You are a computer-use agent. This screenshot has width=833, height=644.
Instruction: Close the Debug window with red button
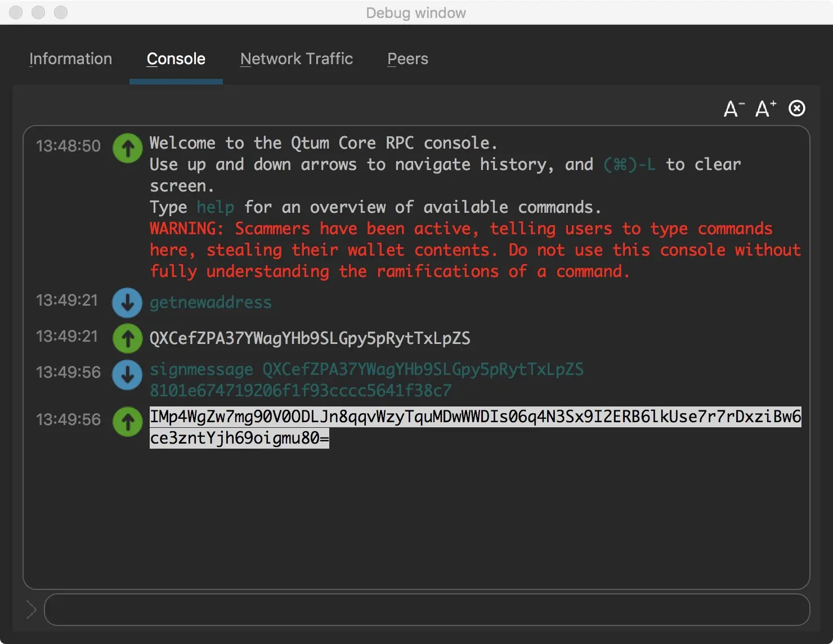tap(16, 12)
